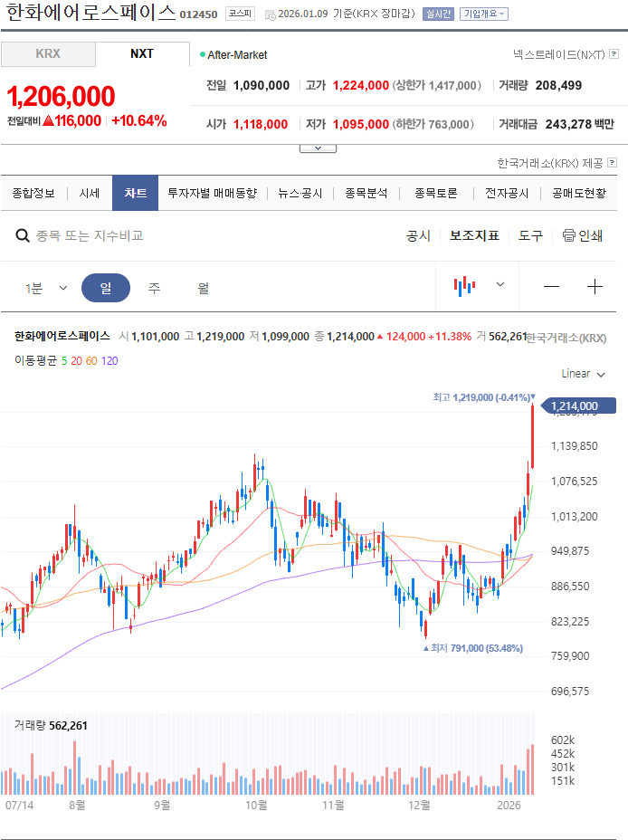Viewport: 628px width, 840px height.
Task: Click the current price 1,206,000
Action: [61, 97]
